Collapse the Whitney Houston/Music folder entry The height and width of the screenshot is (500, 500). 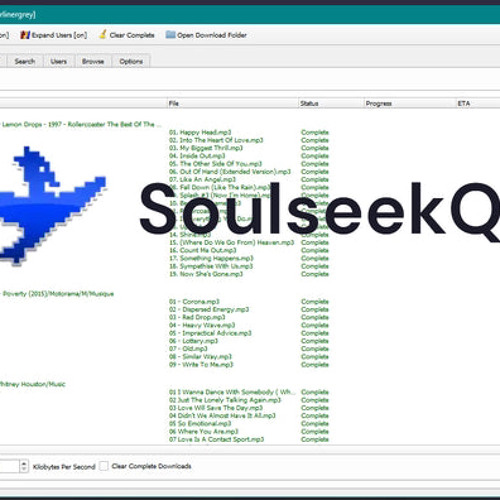[x=33, y=384]
